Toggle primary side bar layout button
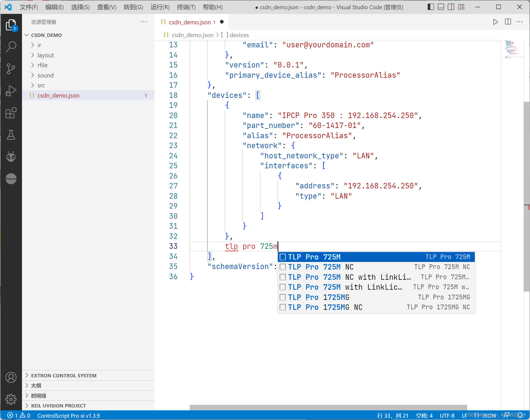The height and width of the screenshot is (420, 530). (x=431, y=7)
